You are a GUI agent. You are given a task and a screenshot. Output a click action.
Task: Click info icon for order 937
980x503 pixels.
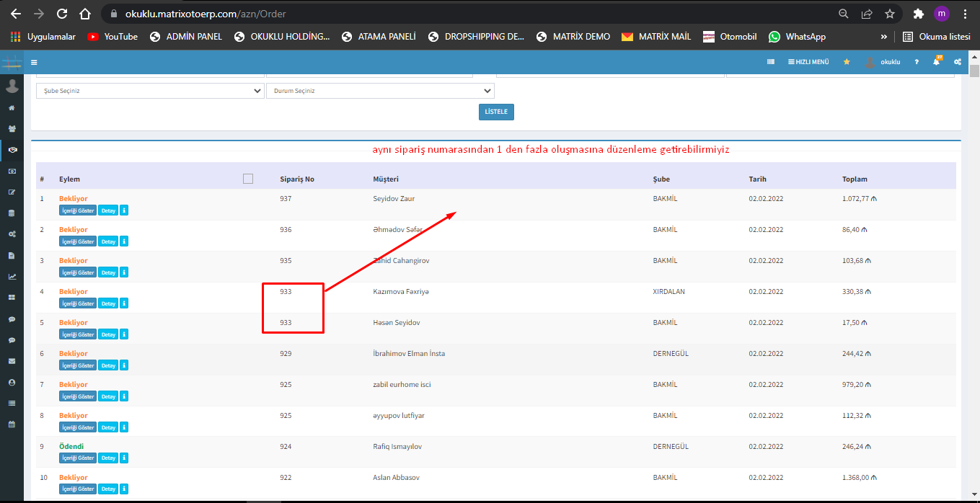124,210
